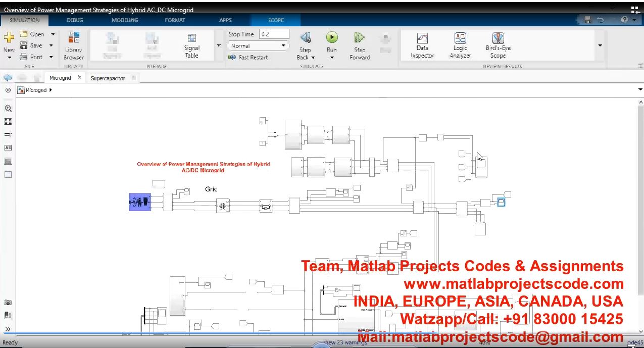Click the Run simulation button
The image size is (644, 348).
[x=332, y=38]
